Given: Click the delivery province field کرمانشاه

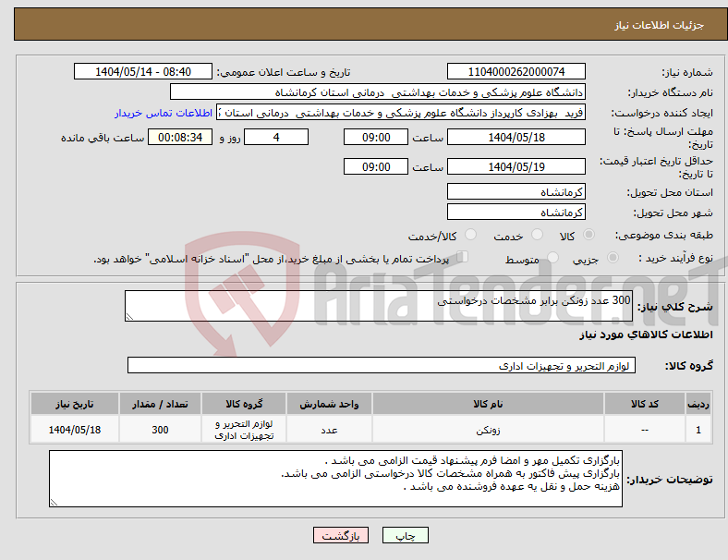Looking at the screenshot, I should point(516,191).
